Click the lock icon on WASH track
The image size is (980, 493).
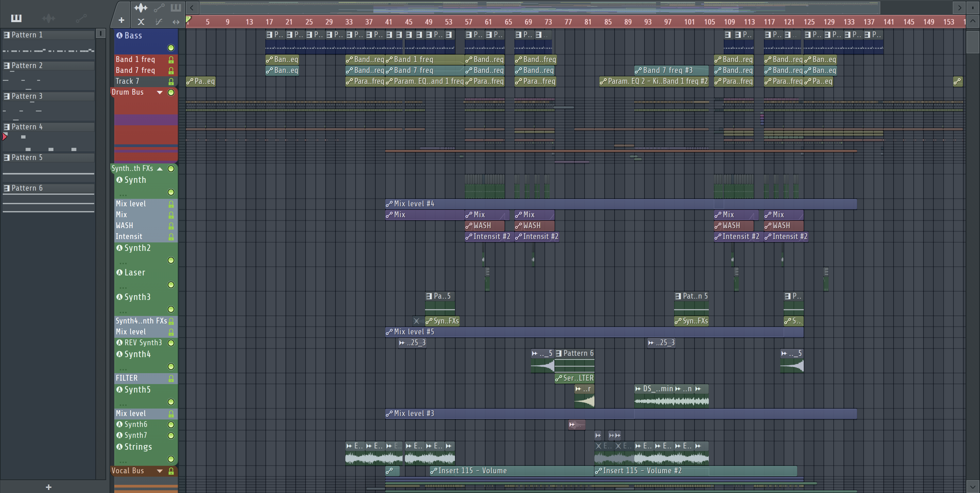click(x=171, y=226)
